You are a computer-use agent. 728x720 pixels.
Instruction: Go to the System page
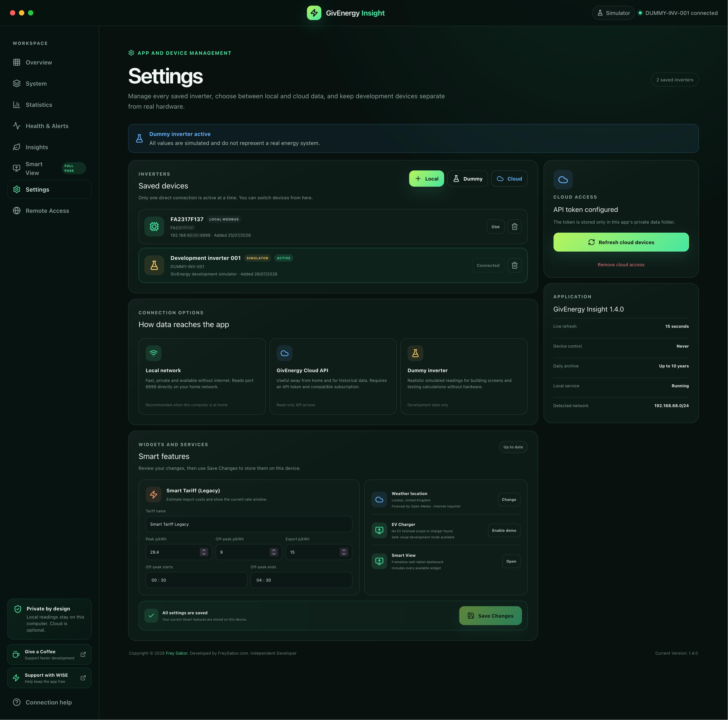click(x=49, y=84)
